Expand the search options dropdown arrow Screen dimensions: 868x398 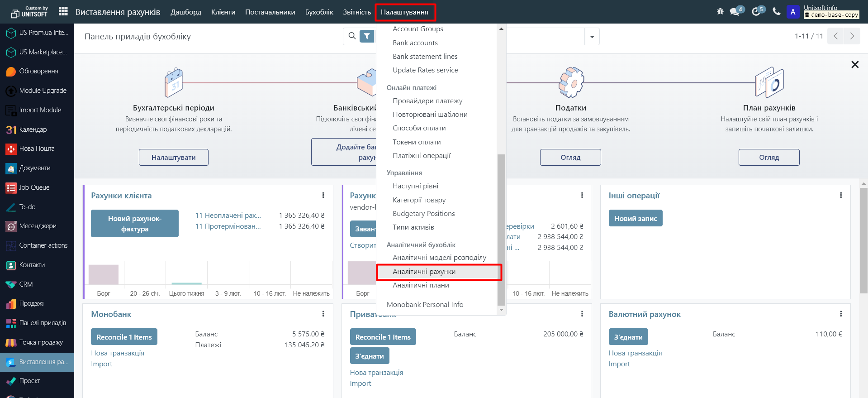point(592,37)
